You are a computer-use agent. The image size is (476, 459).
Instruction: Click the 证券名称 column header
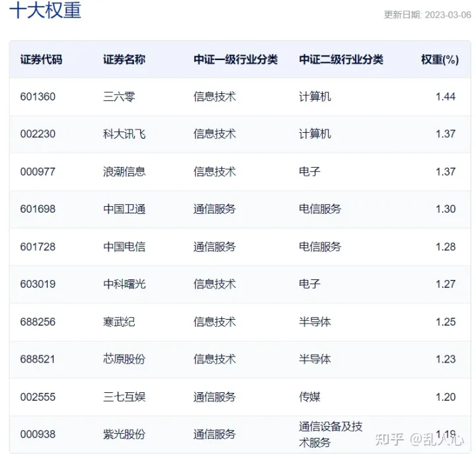124,59
